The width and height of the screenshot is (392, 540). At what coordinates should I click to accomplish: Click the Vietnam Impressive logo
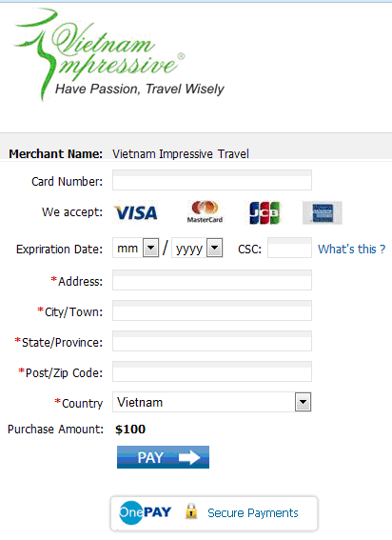coord(119,53)
